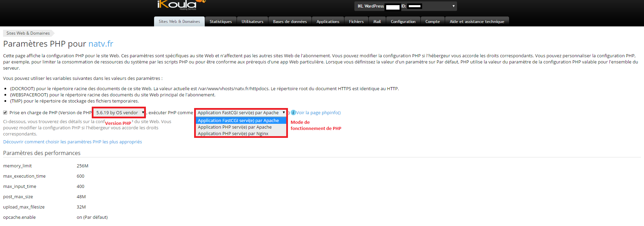The image size is (644, 226).
Task: Select Application FastCGI servi(e) par Apache option
Action: coord(238,121)
